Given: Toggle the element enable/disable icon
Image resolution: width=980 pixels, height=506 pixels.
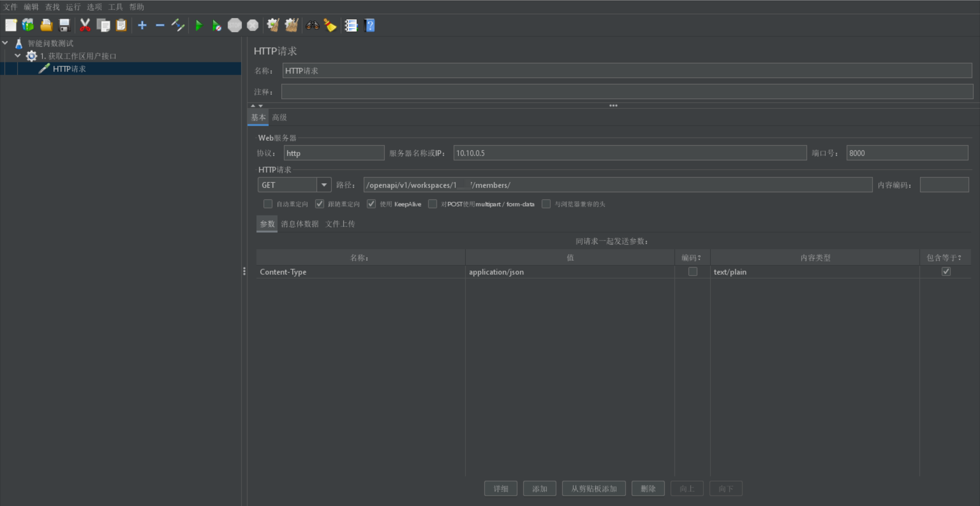Looking at the screenshot, I should tap(178, 26).
